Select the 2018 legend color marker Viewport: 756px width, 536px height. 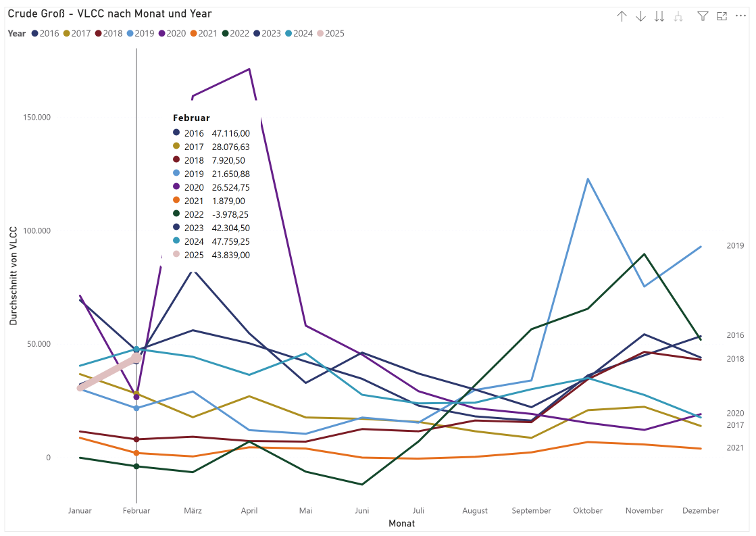(x=98, y=33)
